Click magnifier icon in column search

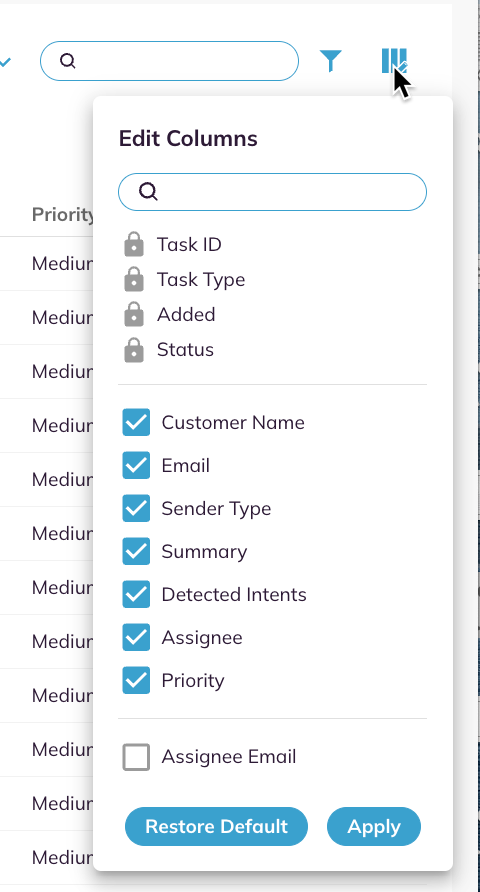(x=148, y=192)
